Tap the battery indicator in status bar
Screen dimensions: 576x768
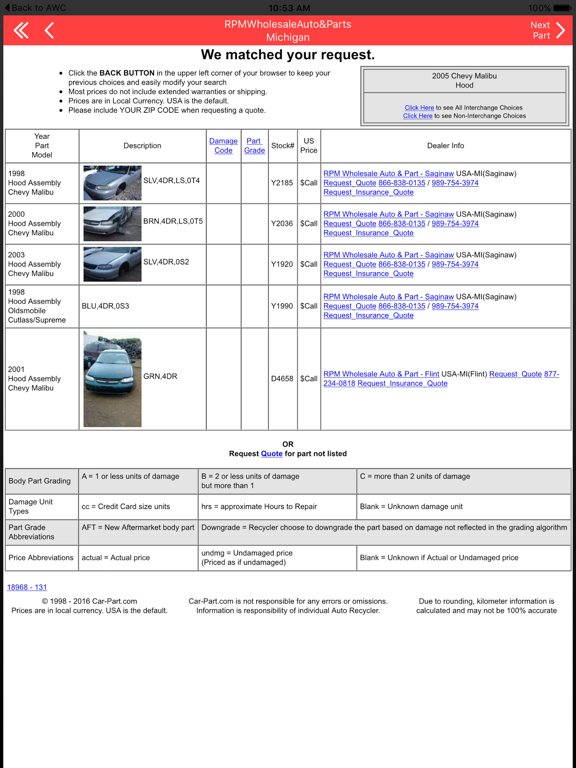point(562,7)
